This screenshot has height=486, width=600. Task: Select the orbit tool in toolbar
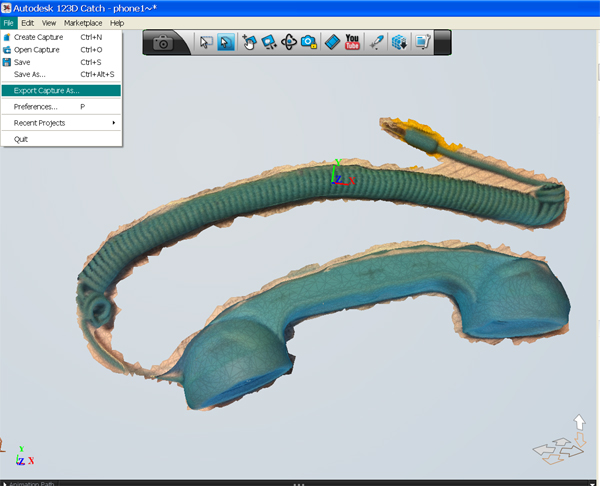click(x=289, y=42)
